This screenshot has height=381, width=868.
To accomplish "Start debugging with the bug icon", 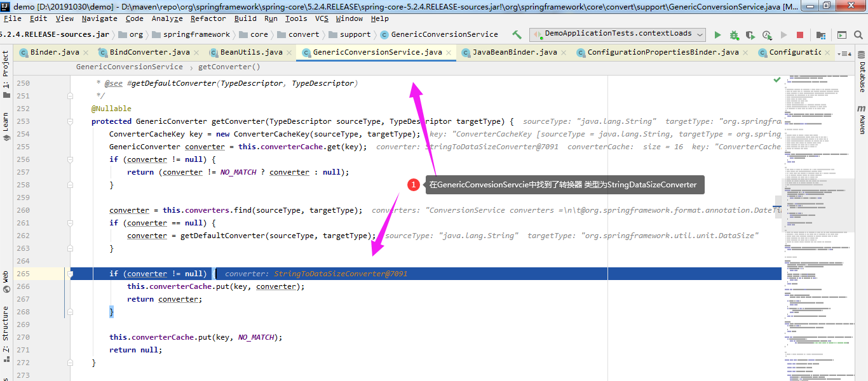I will tap(734, 35).
